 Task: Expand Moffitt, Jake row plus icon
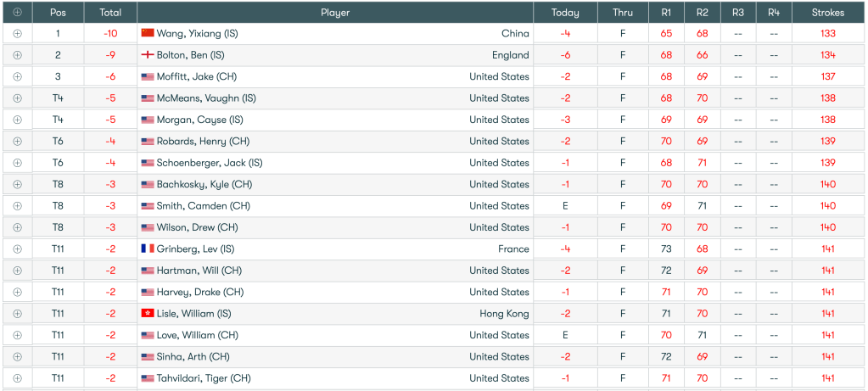17,77
